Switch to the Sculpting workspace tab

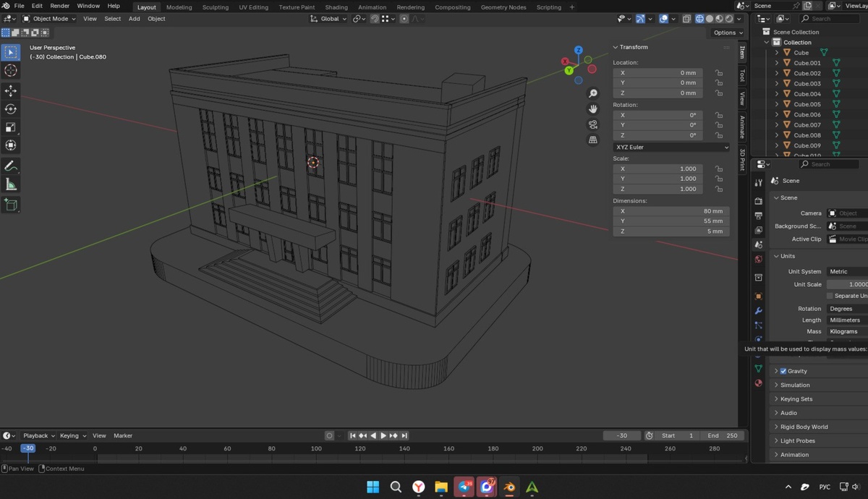pyautogui.click(x=215, y=7)
